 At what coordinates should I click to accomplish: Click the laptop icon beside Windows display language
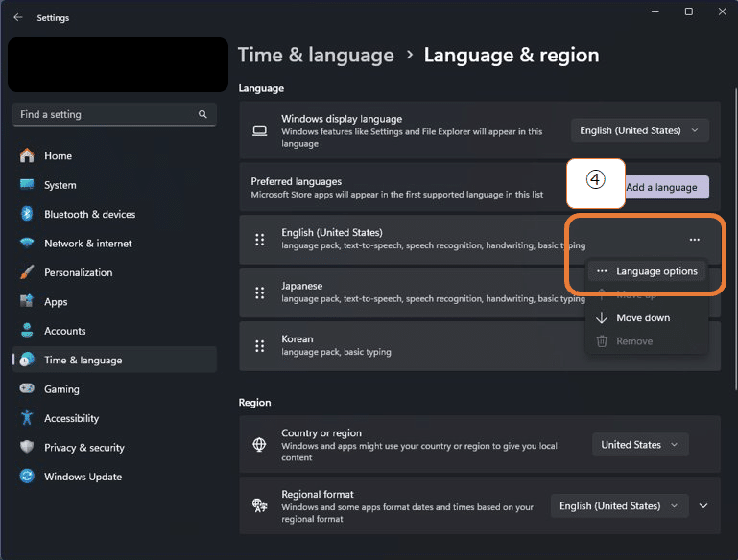pyautogui.click(x=259, y=130)
